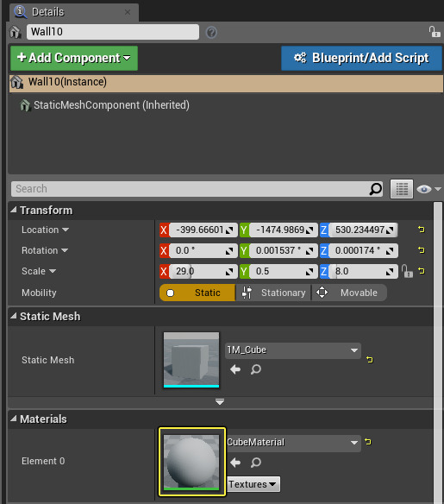Set Mobility to Stationary
Image resolution: width=444 pixels, height=504 pixels.
coord(273,293)
